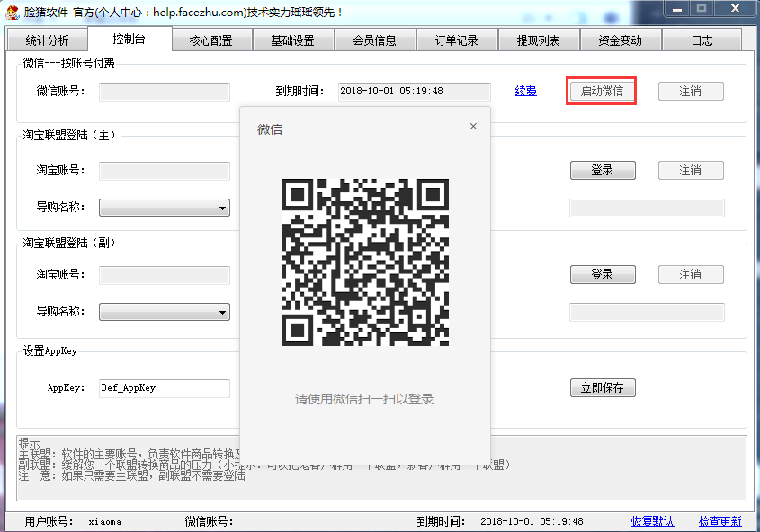Screen dimensions: 760x532
Task: Click 登录 for 淘宝联盟登陆（主）
Action: pyautogui.click(x=603, y=171)
